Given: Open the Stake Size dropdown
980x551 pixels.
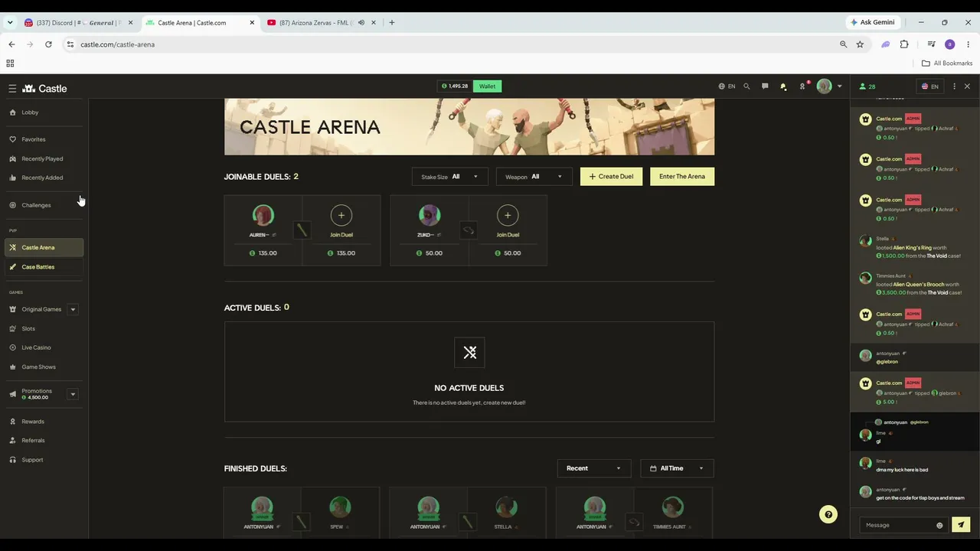Looking at the screenshot, I should pyautogui.click(x=449, y=177).
